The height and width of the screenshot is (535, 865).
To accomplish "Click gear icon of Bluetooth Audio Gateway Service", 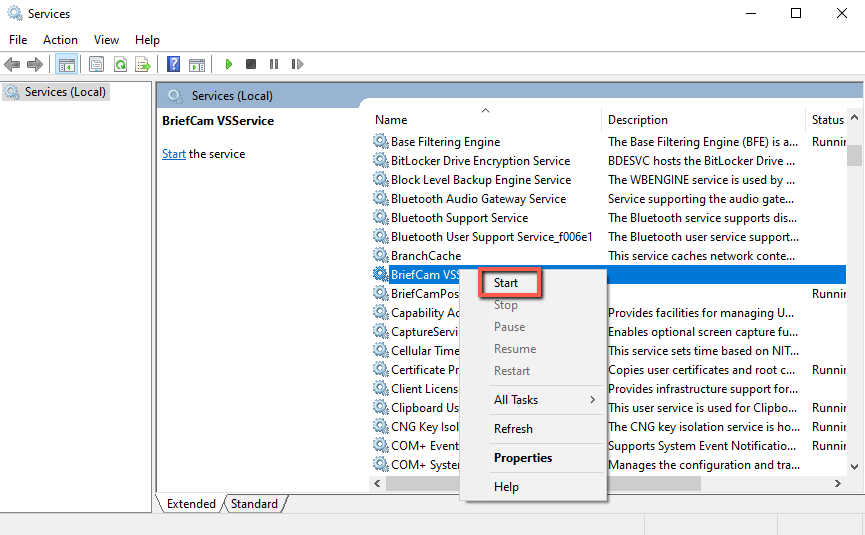I will [x=381, y=199].
